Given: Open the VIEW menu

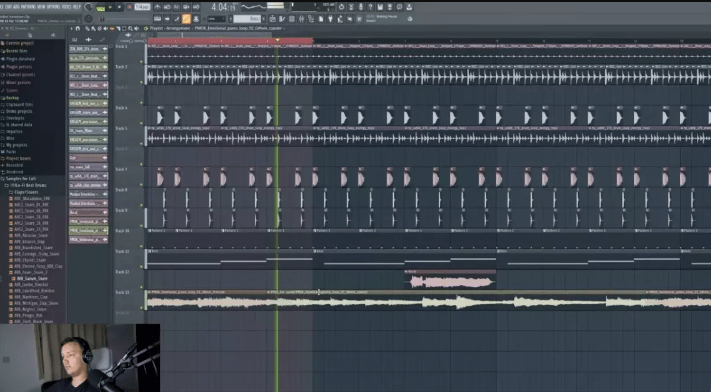Looking at the screenshot, I should (x=42, y=7).
